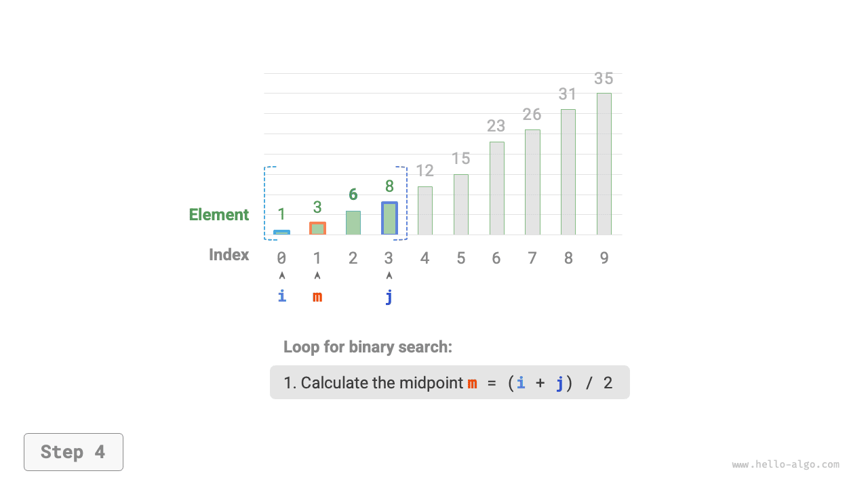Click the blue pointer label j
The image size is (868, 488).
pyautogui.click(x=389, y=296)
